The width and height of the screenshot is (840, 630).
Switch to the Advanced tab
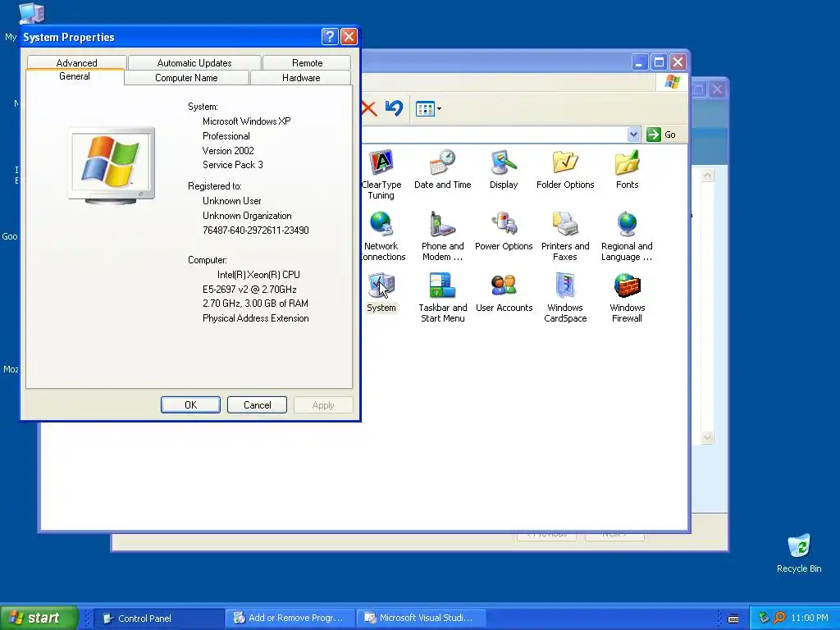coord(76,62)
